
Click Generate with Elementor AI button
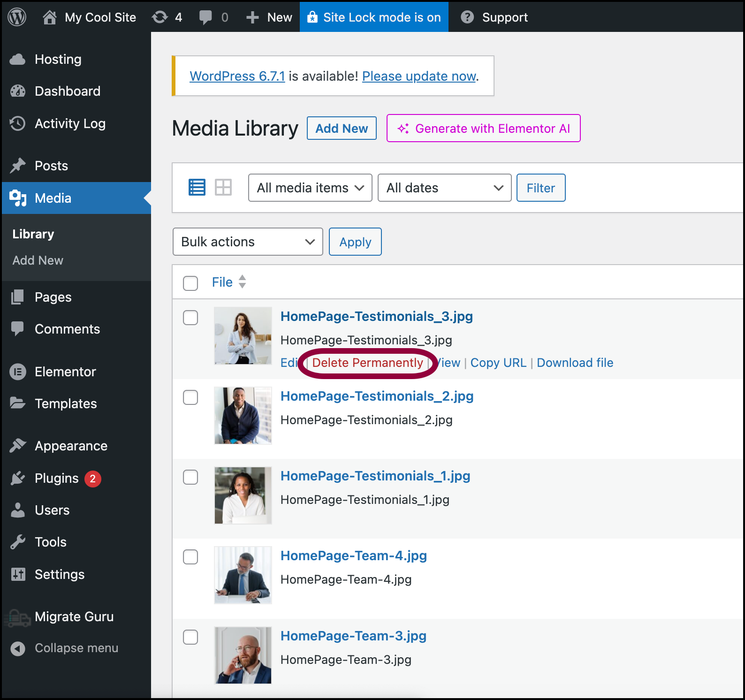pyautogui.click(x=483, y=128)
